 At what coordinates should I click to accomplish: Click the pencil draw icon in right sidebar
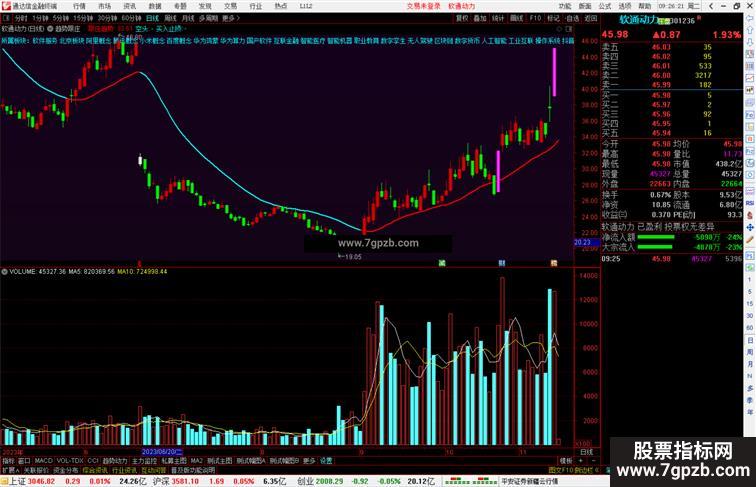tap(750, 240)
